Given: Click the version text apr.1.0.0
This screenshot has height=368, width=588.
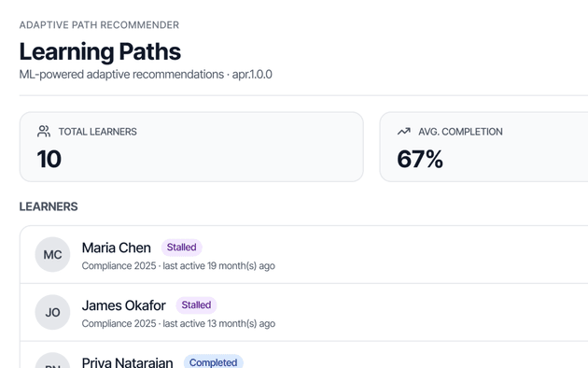Looking at the screenshot, I should click(x=252, y=75).
